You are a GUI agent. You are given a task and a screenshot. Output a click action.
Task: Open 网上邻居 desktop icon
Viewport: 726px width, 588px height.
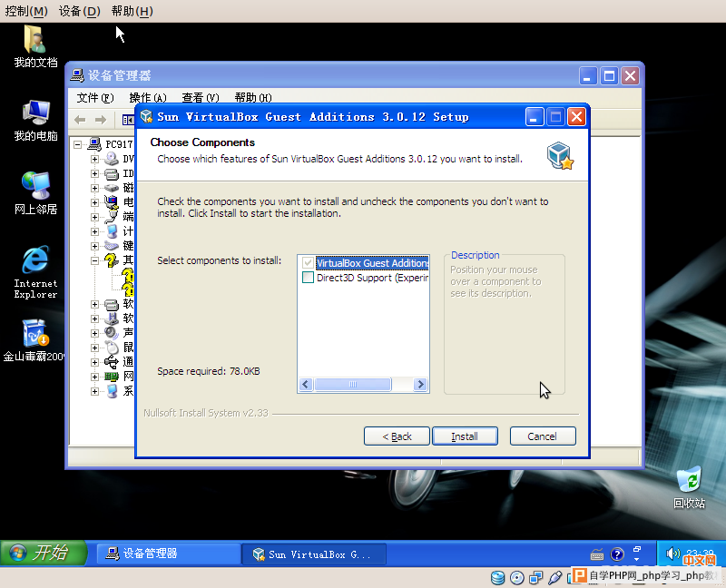coord(35,193)
